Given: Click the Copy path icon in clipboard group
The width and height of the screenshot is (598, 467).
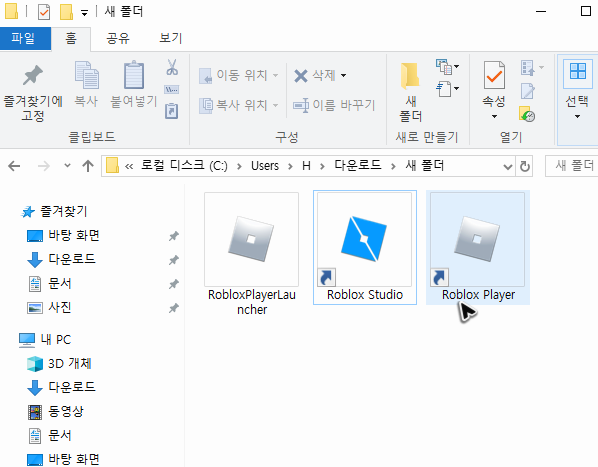Looking at the screenshot, I should 172,90.
